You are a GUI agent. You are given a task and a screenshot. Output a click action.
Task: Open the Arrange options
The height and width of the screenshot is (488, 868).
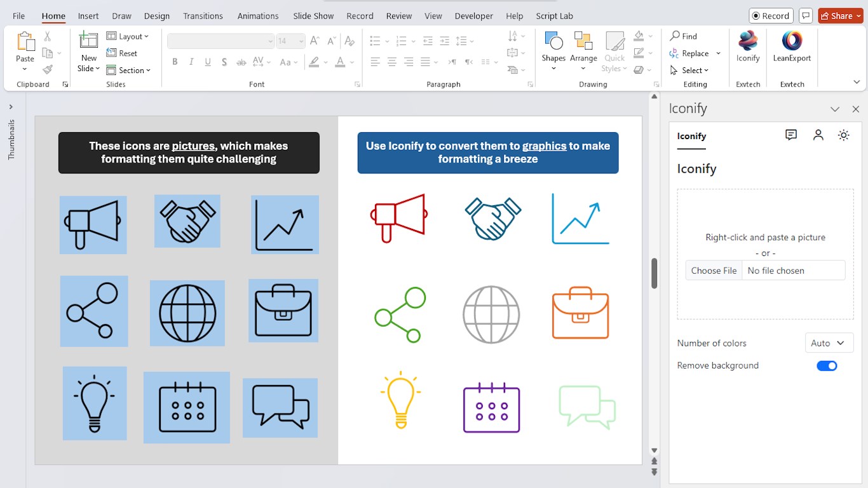pos(583,47)
